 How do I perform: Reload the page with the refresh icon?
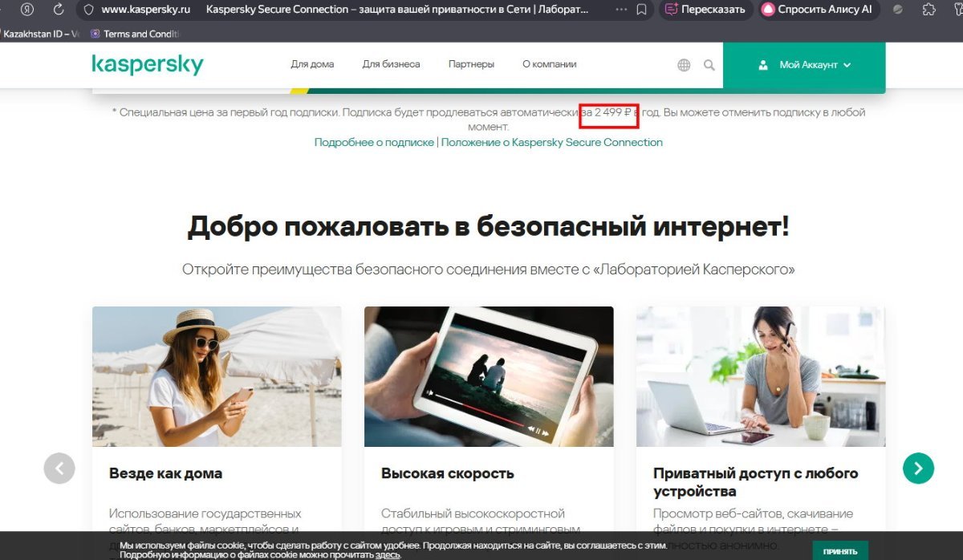pyautogui.click(x=58, y=10)
